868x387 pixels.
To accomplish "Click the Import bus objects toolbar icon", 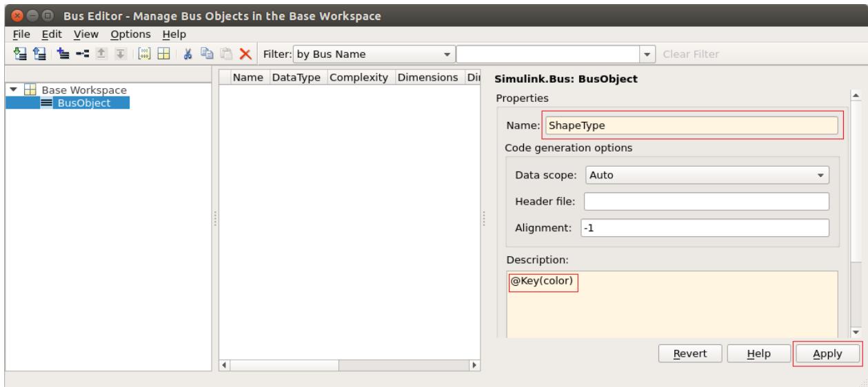I will pos(20,54).
